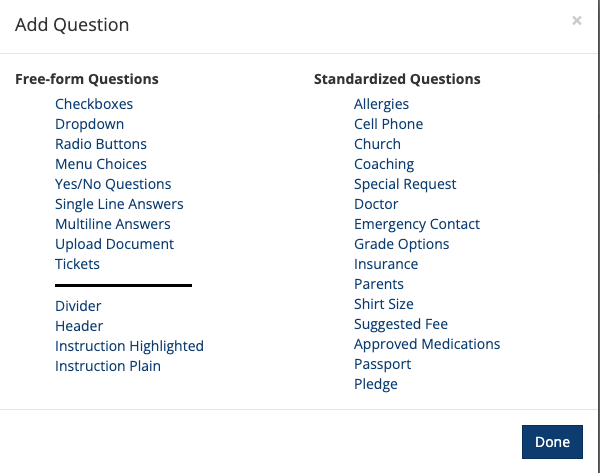Add a Tickets question

[x=77, y=264]
